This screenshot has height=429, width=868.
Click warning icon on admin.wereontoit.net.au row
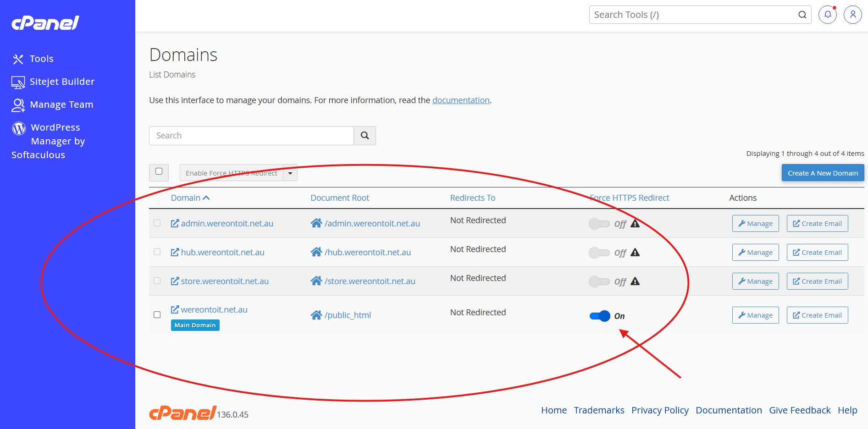pos(635,223)
